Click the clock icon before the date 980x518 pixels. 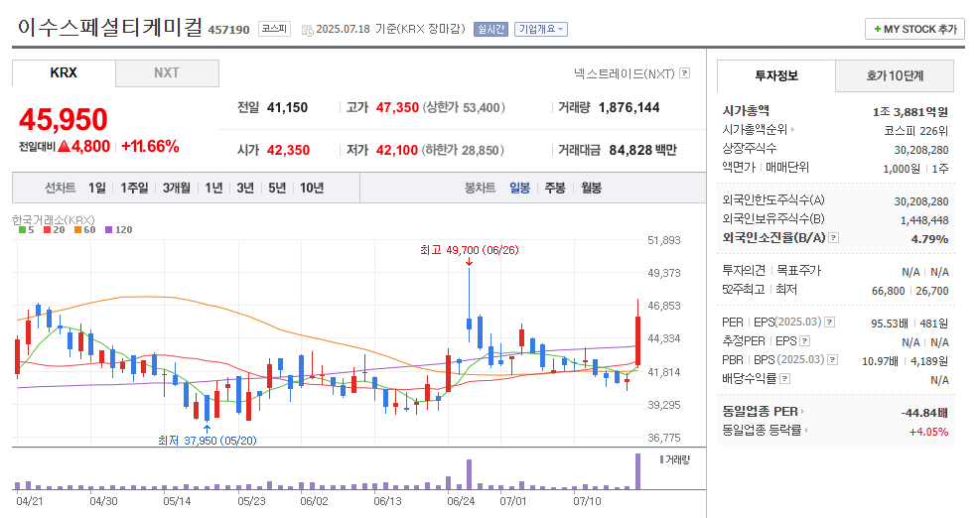pos(307,30)
